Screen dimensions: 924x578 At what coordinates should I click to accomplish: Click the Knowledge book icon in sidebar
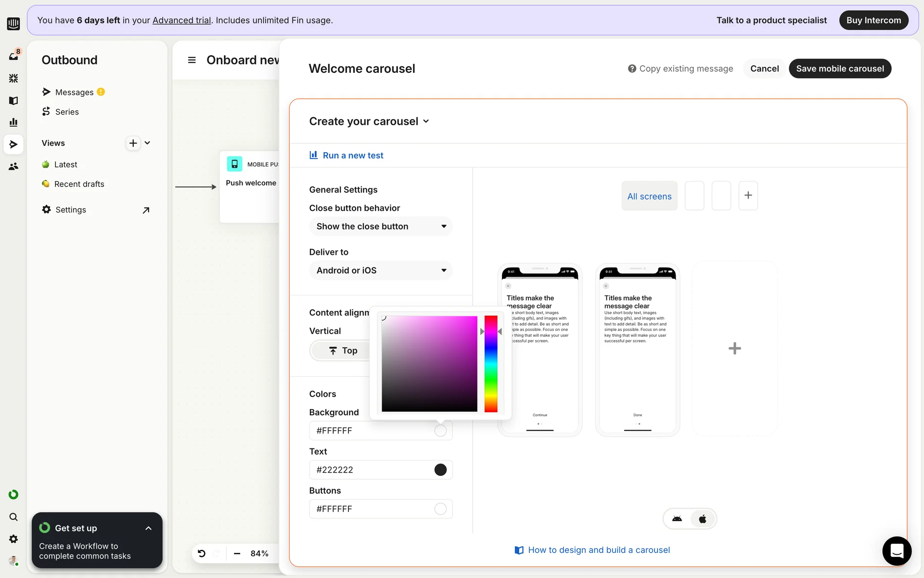pos(13,101)
